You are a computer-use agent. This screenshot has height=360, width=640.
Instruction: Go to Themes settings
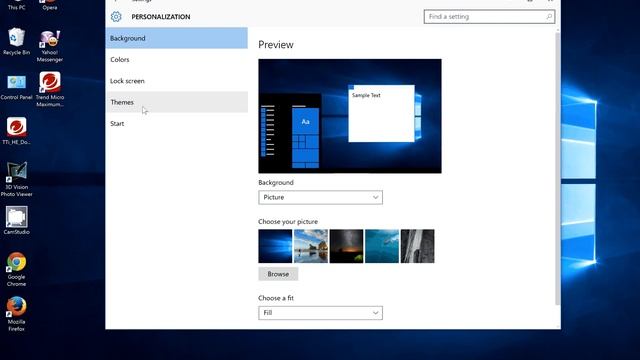tap(176, 102)
